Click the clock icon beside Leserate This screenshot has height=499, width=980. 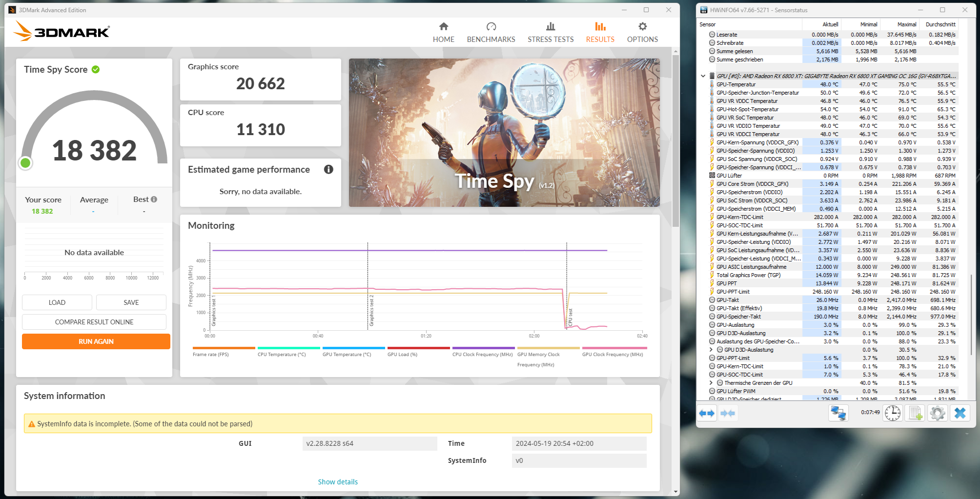click(x=712, y=35)
